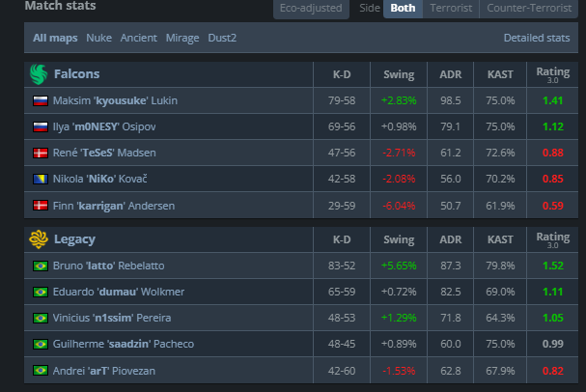Click NiKo's Bosnian flag icon
This screenshot has width=586, height=392.
[41, 179]
